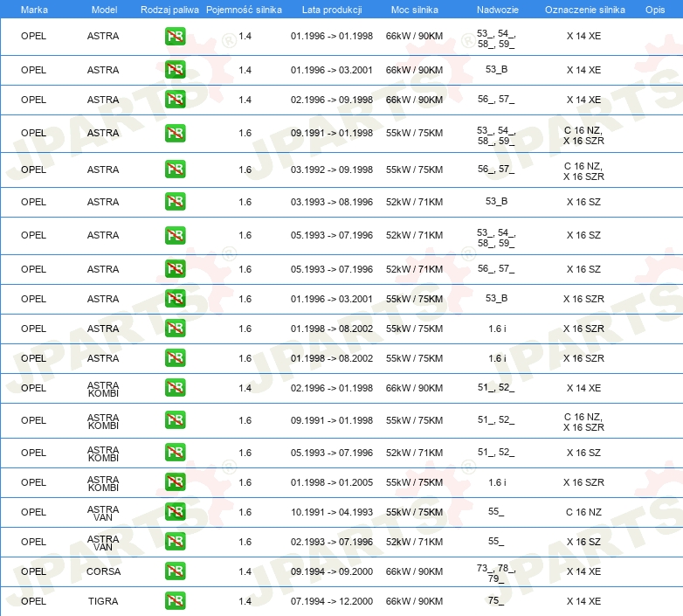Image resolution: width=683 pixels, height=616 pixels.
Task: Select the body cell 73_, 78_, 79_
Action: point(496,573)
